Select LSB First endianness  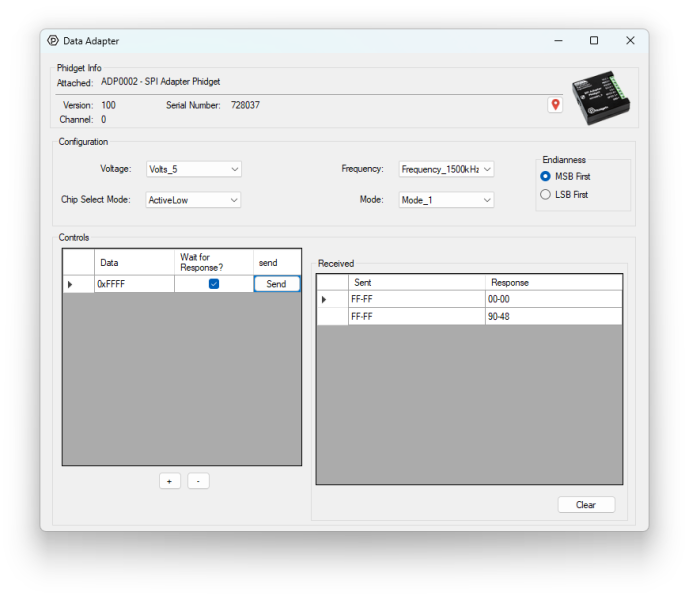point(545,195)
